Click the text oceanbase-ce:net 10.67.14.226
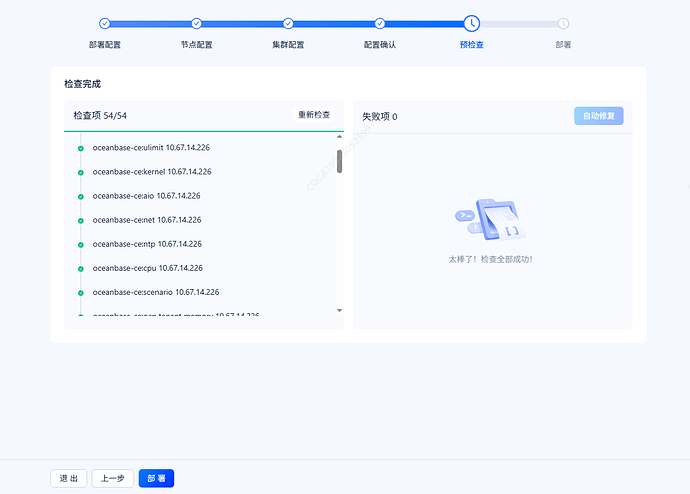Viewport: 690px width, 494px height. point(147,220)
